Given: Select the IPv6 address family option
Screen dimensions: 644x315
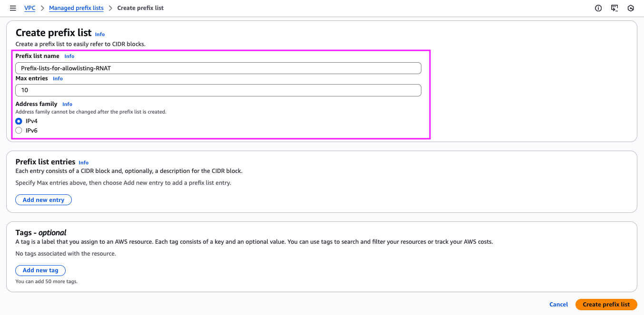Looking at the screenshot, I should coord(18,130).
